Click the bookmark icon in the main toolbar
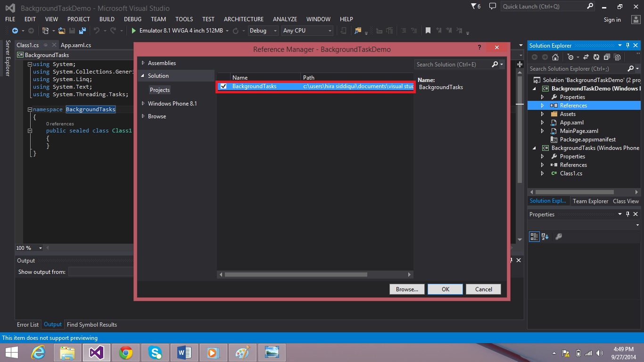The height and width of the screenshot is (362, 644). (x=428, y=31)
